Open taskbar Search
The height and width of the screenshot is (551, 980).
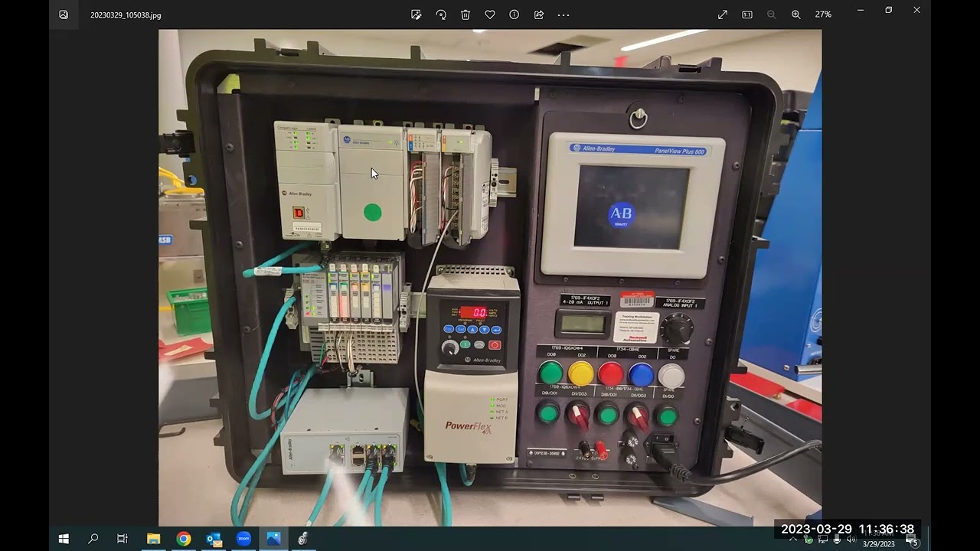tap(93, 539)
